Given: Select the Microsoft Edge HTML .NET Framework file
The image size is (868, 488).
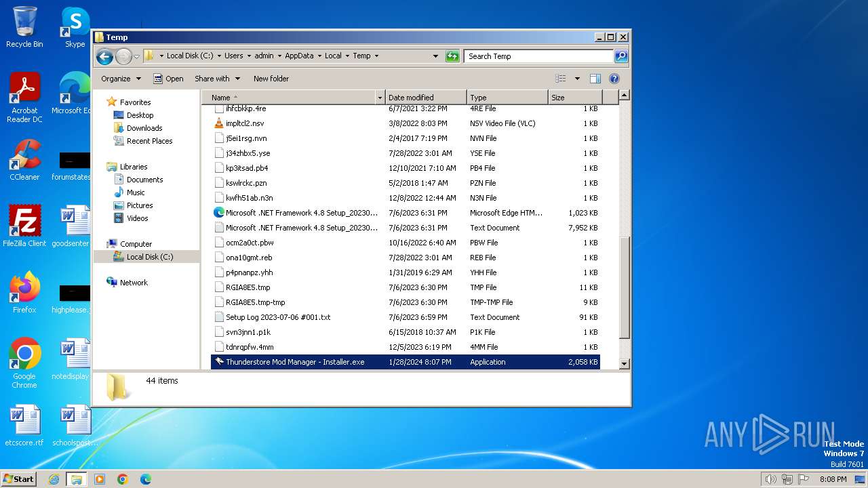Looking at the screenshot, I should point(405,213).
